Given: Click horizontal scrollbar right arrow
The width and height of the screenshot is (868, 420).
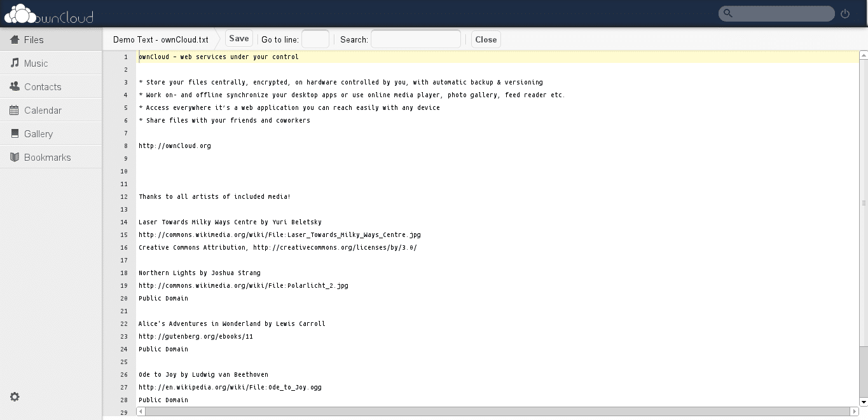Looking at the screenshot, I should point(855,411).
